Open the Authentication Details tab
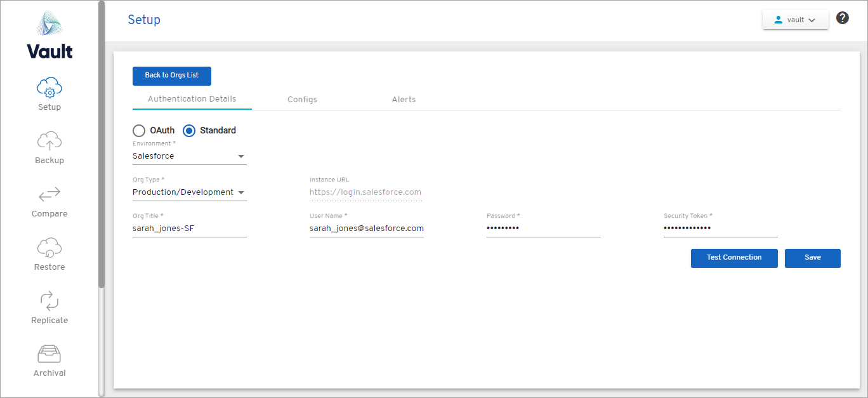This screenshot has height=398, width=868. tap(192, 99)
